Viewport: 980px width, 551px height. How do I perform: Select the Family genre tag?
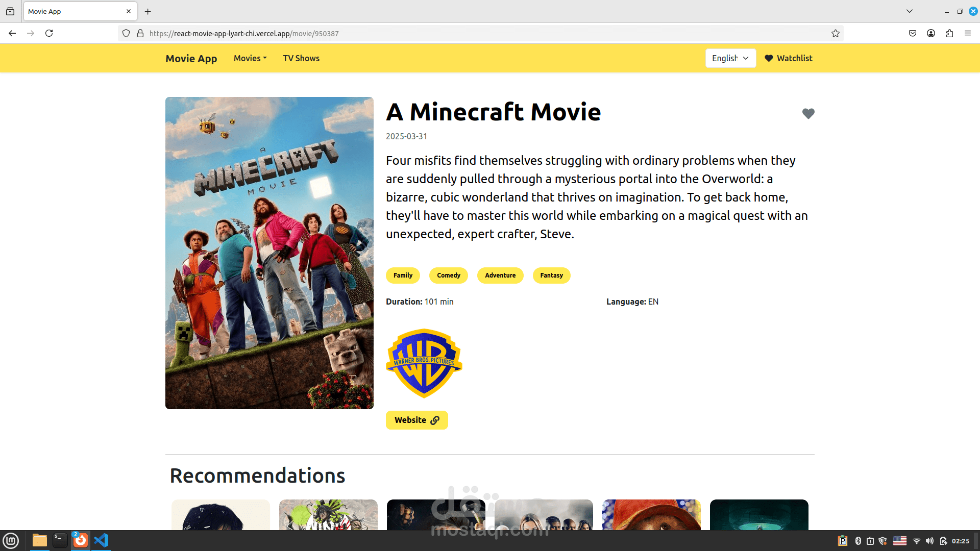click(403, 275)
